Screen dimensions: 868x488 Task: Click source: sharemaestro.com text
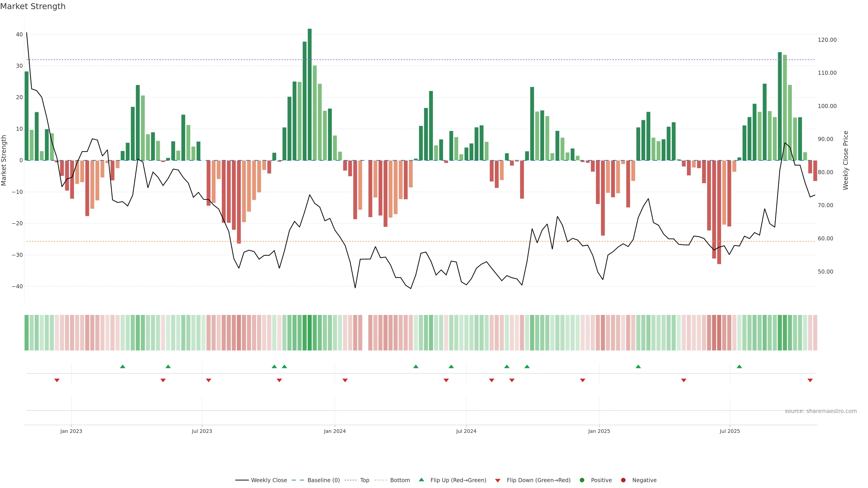(821, 411)
